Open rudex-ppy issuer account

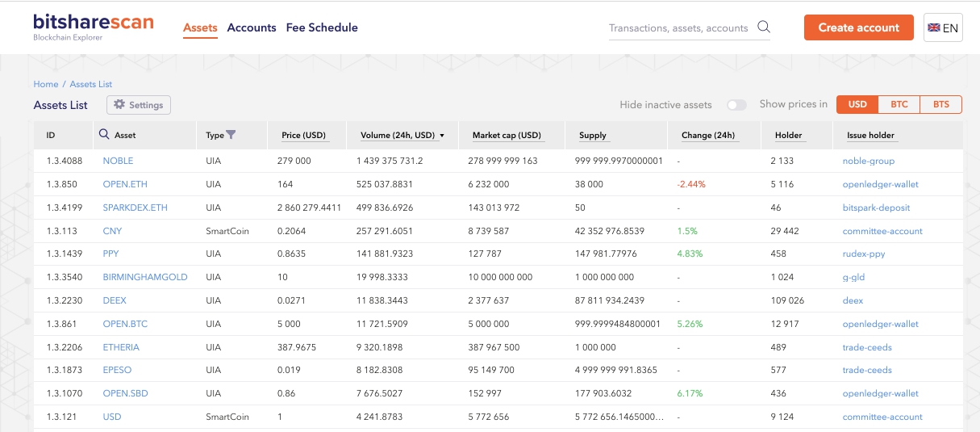pyautogui.click(x=864, y=254)
